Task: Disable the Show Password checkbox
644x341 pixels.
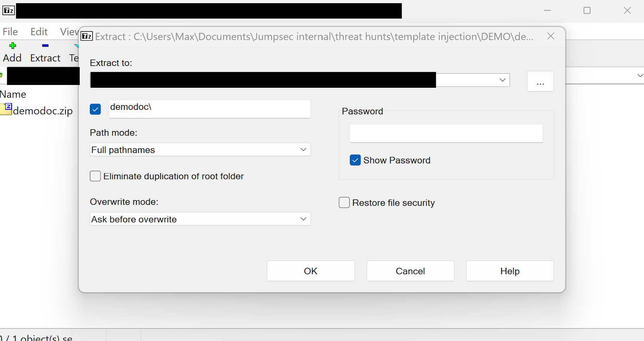Action: click(355, 160)
